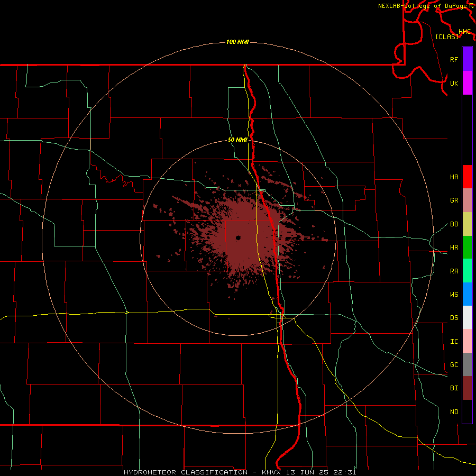The width and height of the screenshot is (476, 476).
Task: Click the "HA" legend label
Action: click(454, 177)
